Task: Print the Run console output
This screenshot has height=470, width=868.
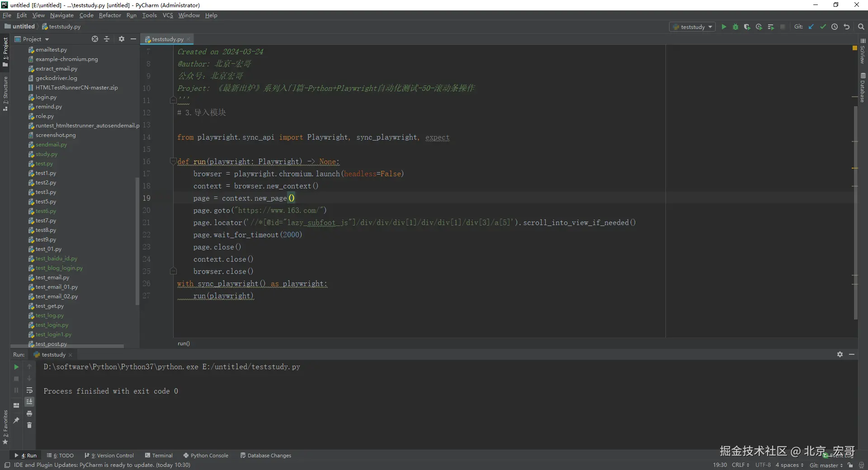Action: [x=29, y=414]
